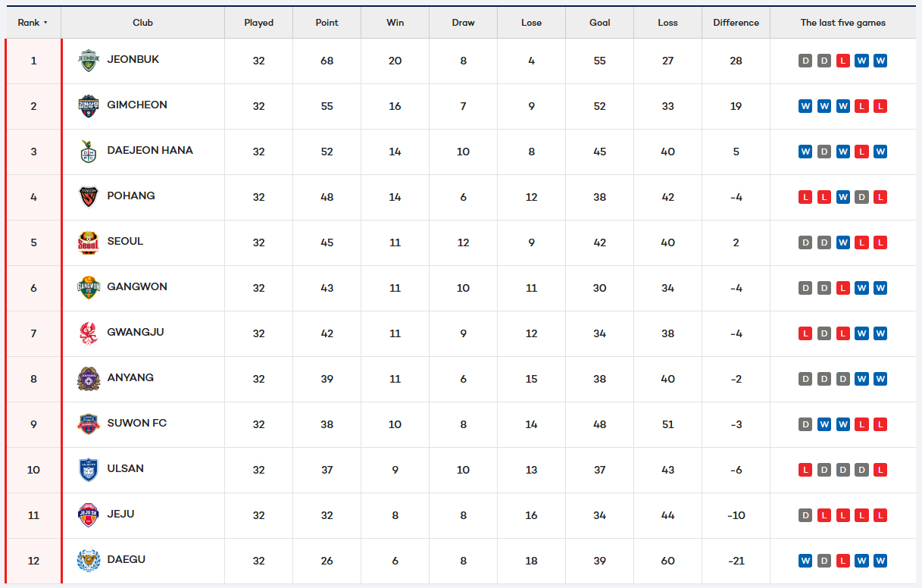The image size is (922, 588).
Task: Click Jeju's first D result badge
Action: (x=805, y=515)
